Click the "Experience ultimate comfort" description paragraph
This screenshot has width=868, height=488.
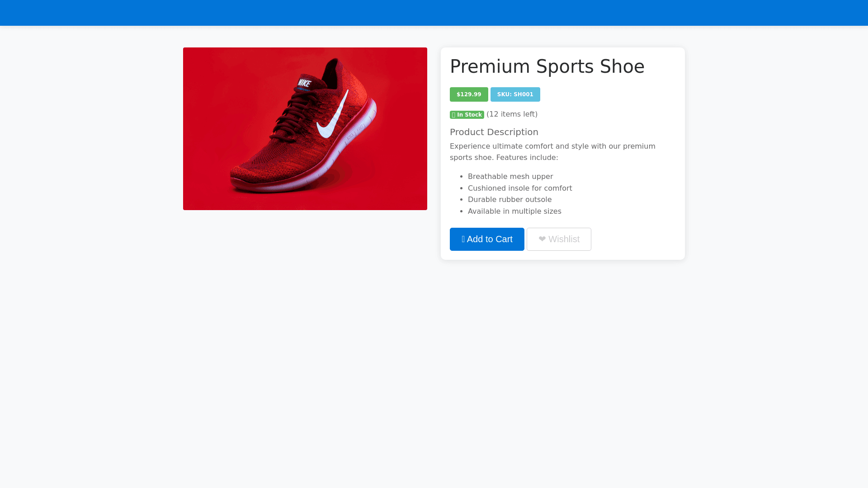tap(552, 152)
